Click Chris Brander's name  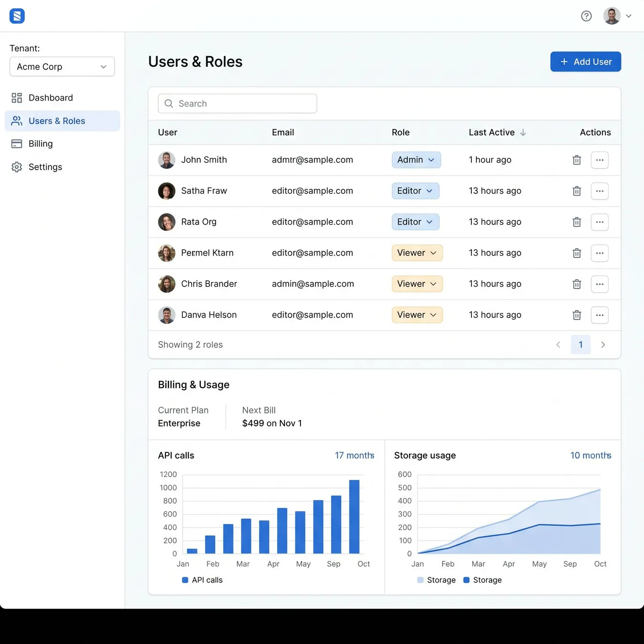coord(209,284)
